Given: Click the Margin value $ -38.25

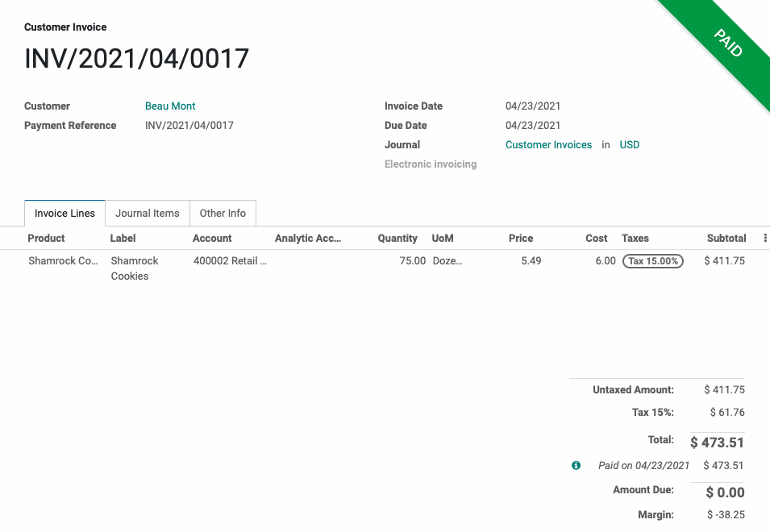Looking at the screenshot, I should click(726, 514).
